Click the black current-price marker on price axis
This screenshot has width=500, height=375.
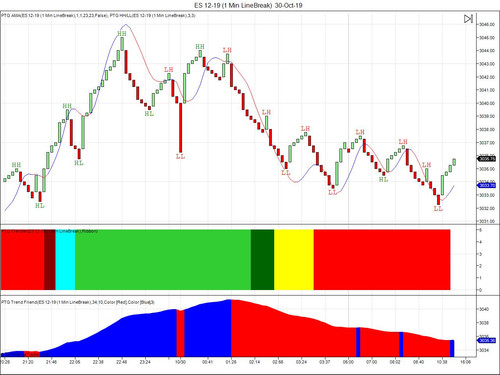487,159
